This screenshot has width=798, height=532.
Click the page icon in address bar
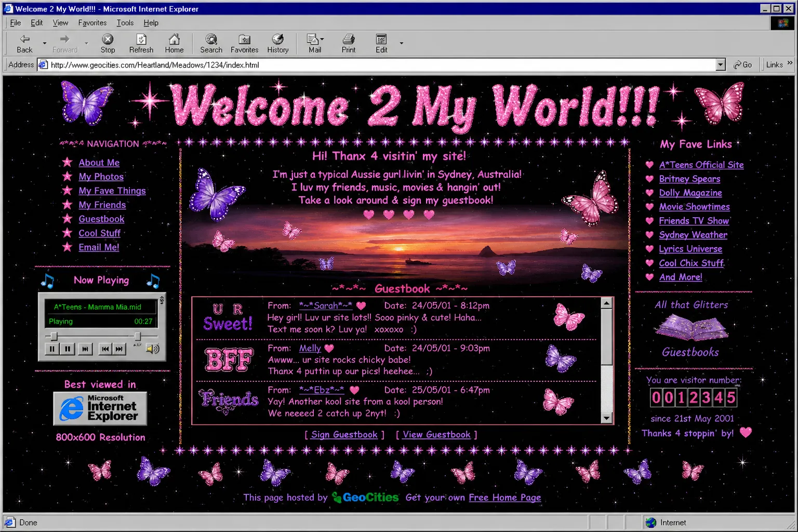pos(44,64)
